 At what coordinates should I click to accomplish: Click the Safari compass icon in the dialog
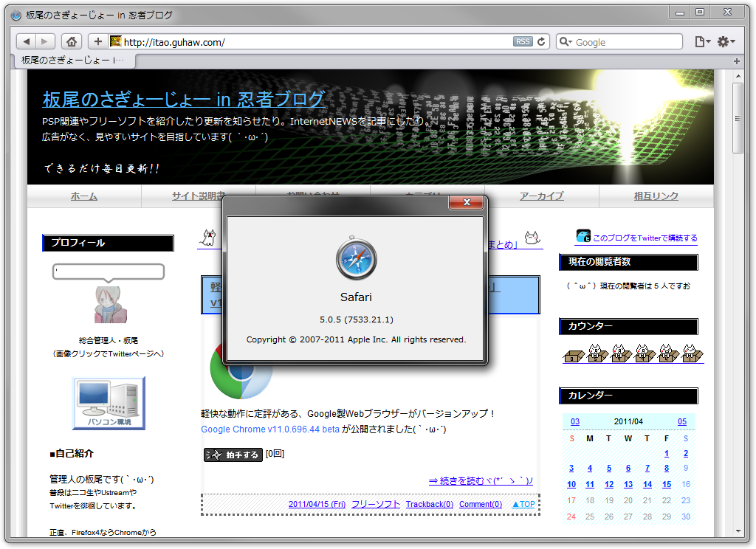coord(356,259)
